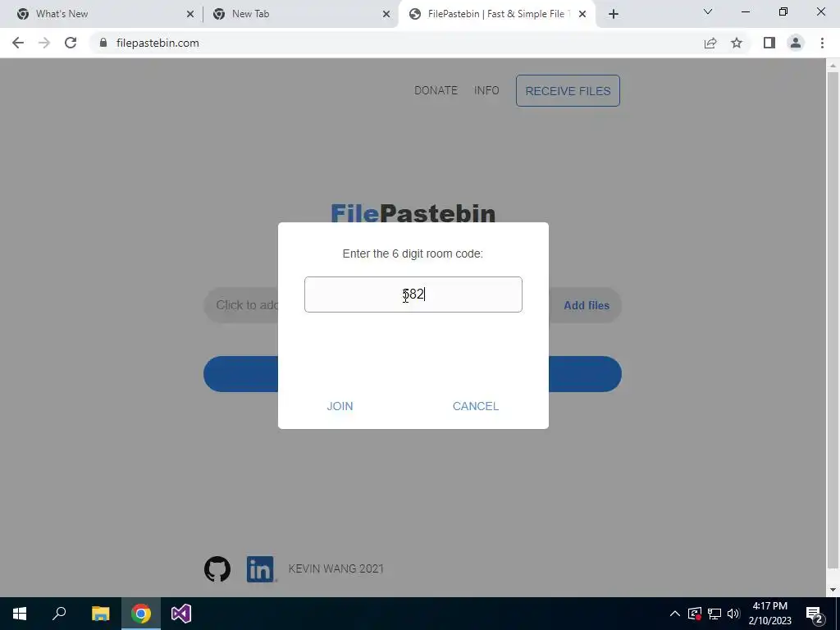Open the tab search chevron

pos(708,11)
